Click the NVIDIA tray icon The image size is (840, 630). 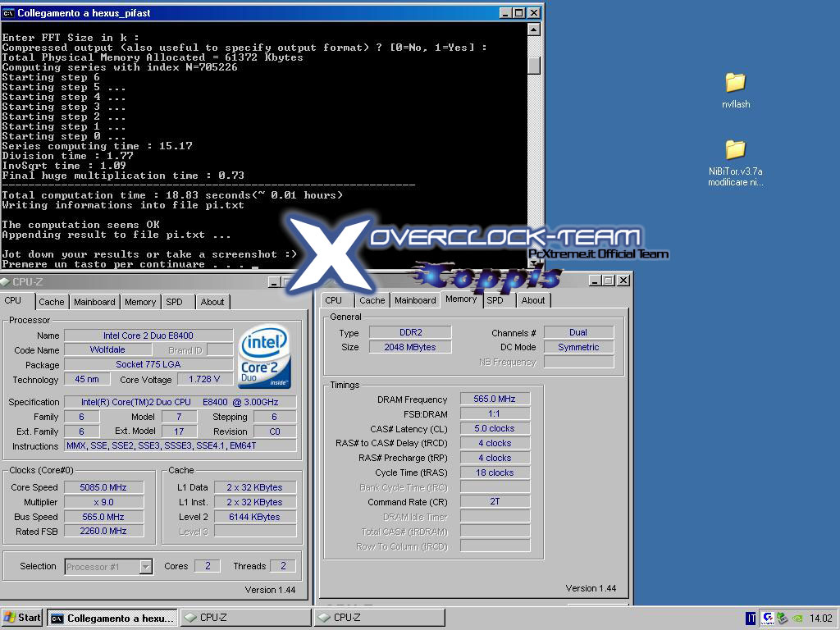(x=797, y=619)
